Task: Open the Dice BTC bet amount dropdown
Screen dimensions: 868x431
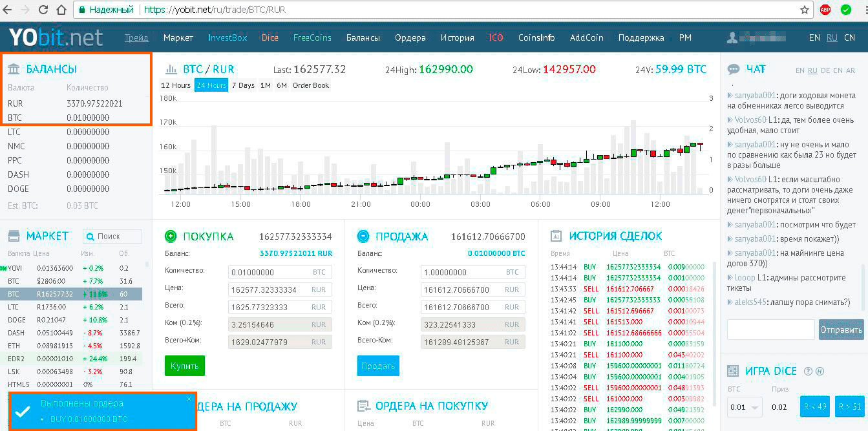Action: pos(745,407)
